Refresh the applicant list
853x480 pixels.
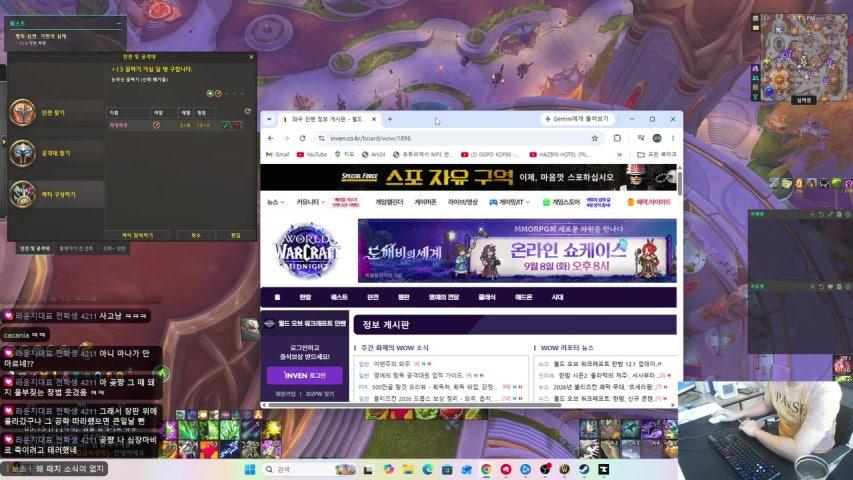tap(248, 111)
